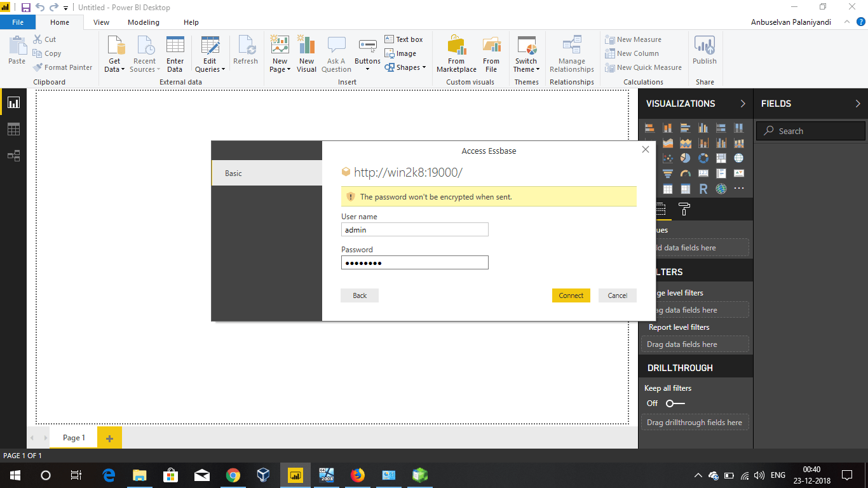Image resolution: width=868 pixels, height=488 pixels.
Task: Collapse the Visualizations pane chevron
Action: 743,104
